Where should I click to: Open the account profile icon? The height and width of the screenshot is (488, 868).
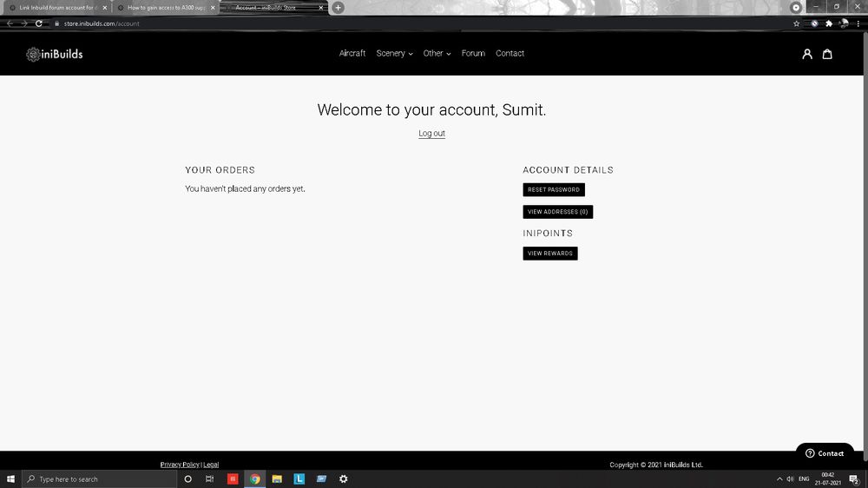point(807,54)
